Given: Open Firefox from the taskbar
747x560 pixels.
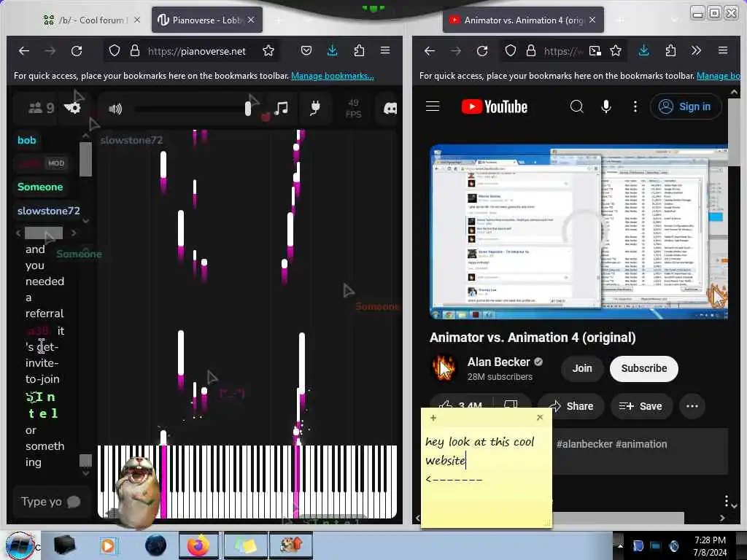Looking at the screenshot, I should point(198,545).
